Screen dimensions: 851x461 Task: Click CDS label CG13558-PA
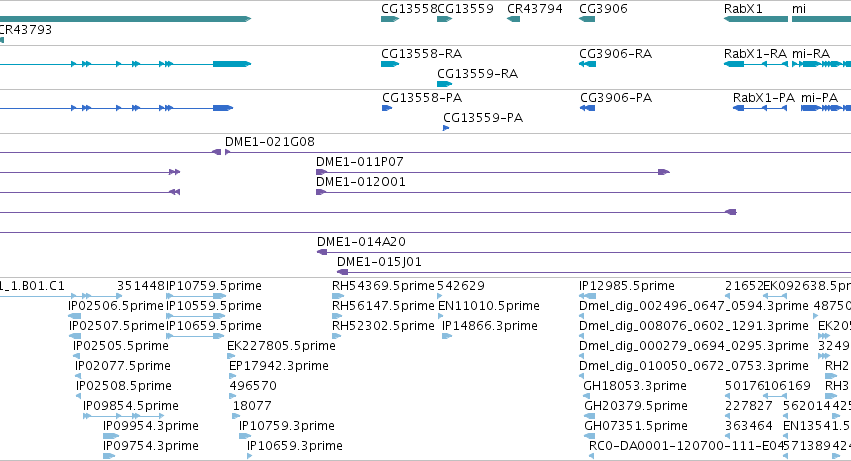point(422,98)
